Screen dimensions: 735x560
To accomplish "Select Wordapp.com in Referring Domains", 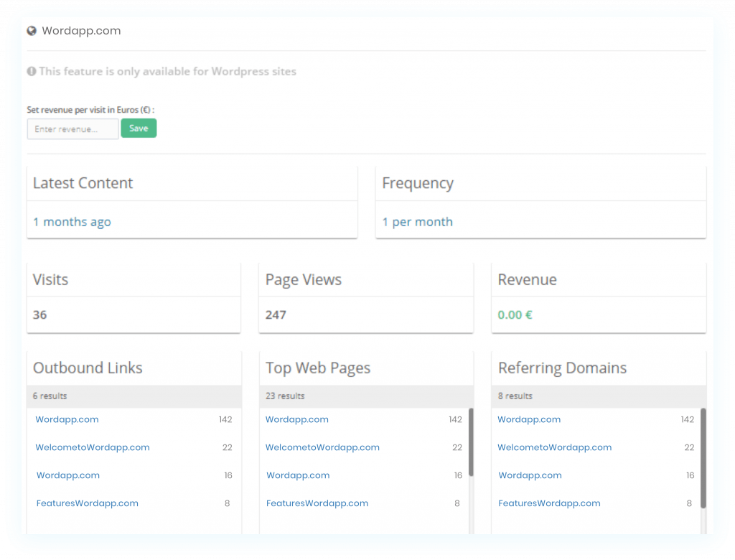I will [x=529, y=419].
